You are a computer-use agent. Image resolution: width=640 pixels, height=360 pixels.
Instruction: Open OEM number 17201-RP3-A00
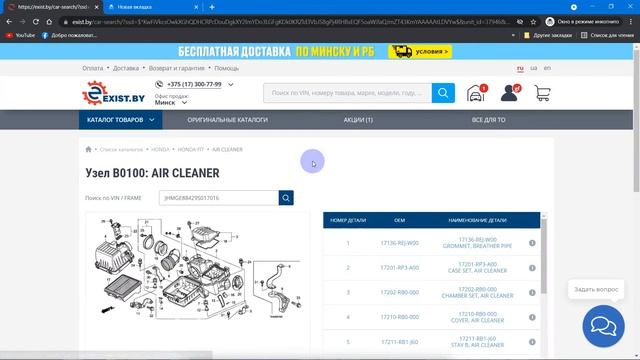click(400, 268)
